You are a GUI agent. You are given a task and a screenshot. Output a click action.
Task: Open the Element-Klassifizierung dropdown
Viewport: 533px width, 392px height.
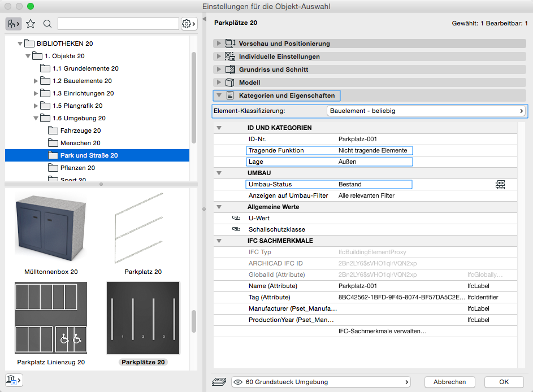click(x=427, y=111)
